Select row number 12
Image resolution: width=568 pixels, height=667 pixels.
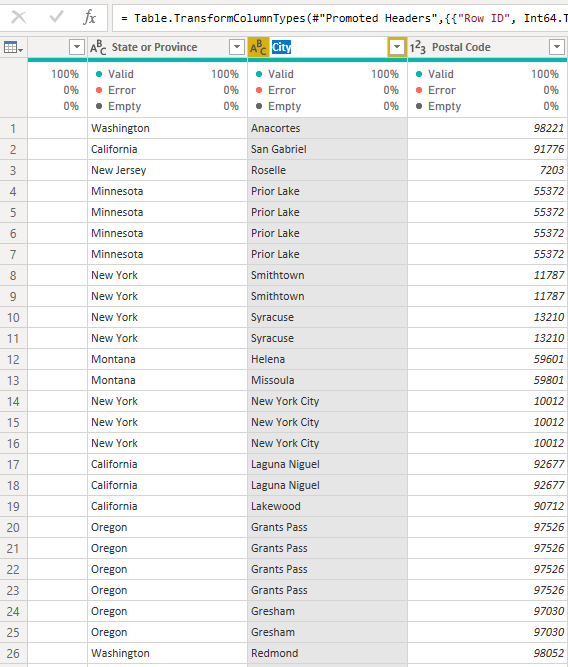pyautogui.click(x=13, y=359)
